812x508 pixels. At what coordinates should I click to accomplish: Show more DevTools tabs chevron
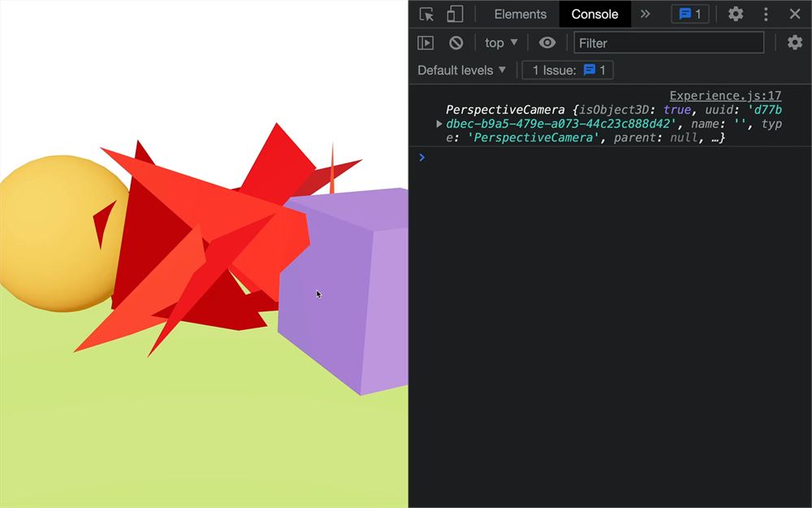pos(645,14)
